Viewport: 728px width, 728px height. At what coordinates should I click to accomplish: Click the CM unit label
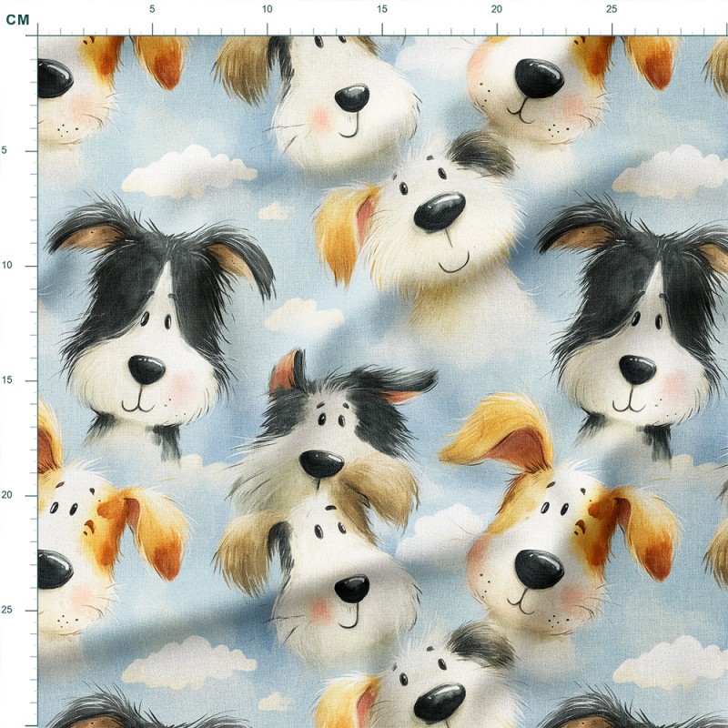[x=17, y=19]
